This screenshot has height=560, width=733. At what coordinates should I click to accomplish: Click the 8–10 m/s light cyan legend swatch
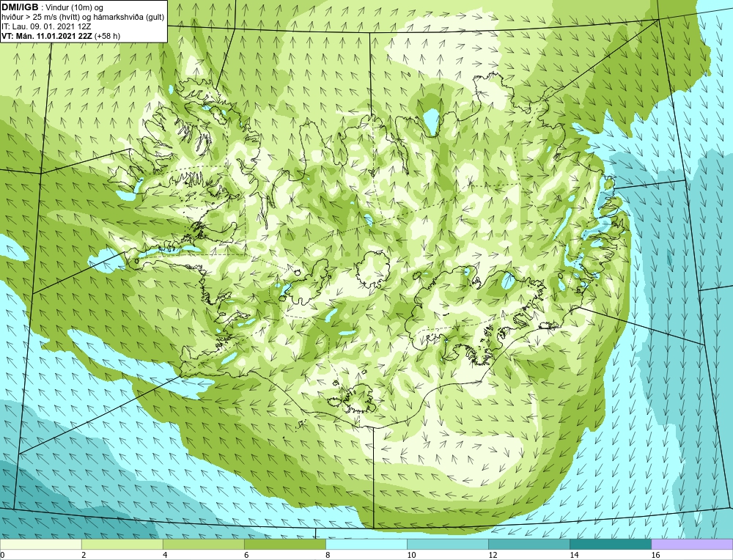coord(366,545)
